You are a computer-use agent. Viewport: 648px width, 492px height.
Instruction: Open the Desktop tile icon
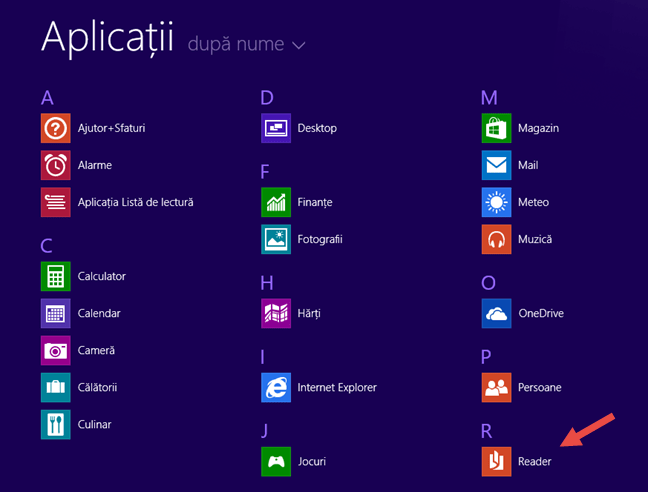tap(276, 128)
